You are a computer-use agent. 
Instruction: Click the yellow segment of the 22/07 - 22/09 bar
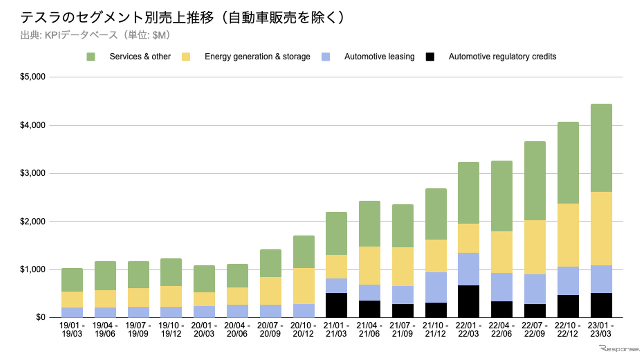[535, 247]
